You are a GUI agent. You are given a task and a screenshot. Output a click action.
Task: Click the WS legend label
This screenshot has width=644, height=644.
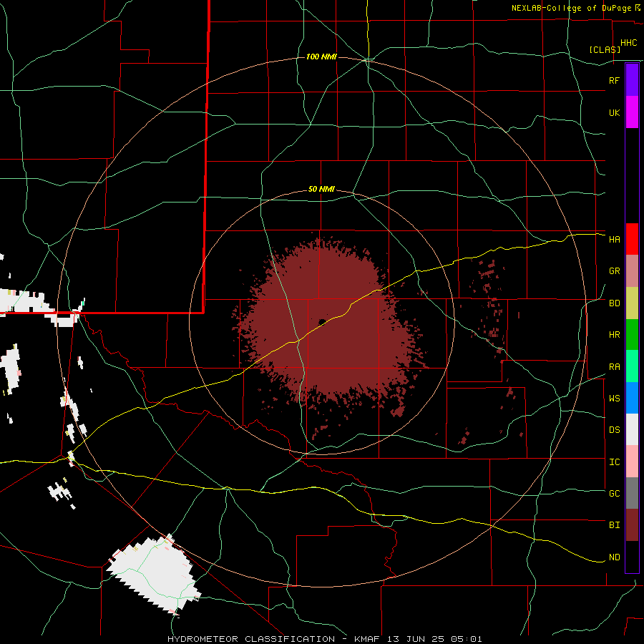click(x=614, y=399)
